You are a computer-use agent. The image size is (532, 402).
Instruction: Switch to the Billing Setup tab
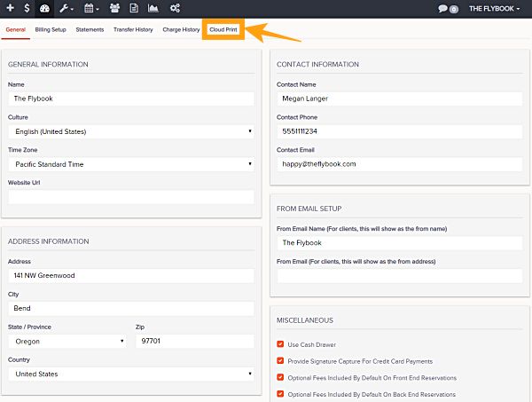point(51,29)
